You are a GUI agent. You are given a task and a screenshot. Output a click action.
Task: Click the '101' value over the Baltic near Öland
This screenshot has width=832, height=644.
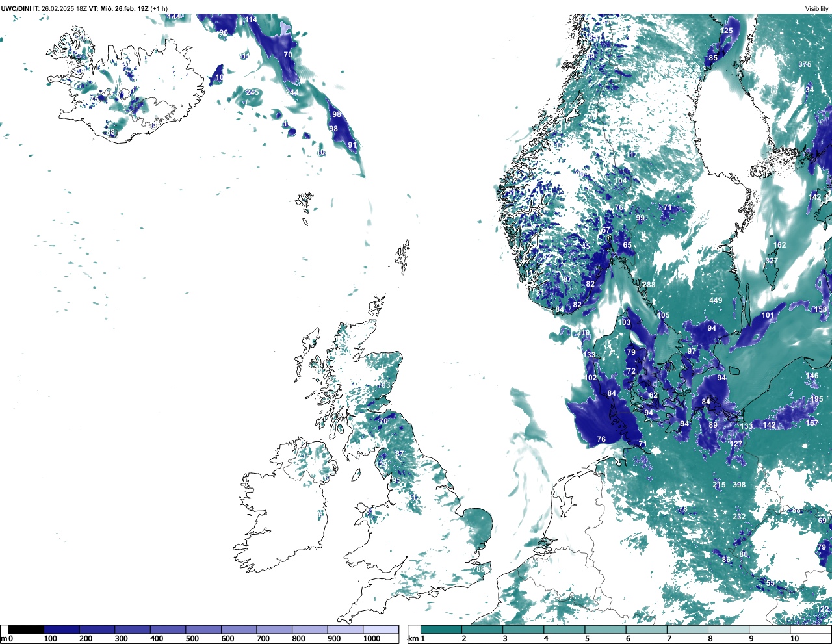[768, 315]
